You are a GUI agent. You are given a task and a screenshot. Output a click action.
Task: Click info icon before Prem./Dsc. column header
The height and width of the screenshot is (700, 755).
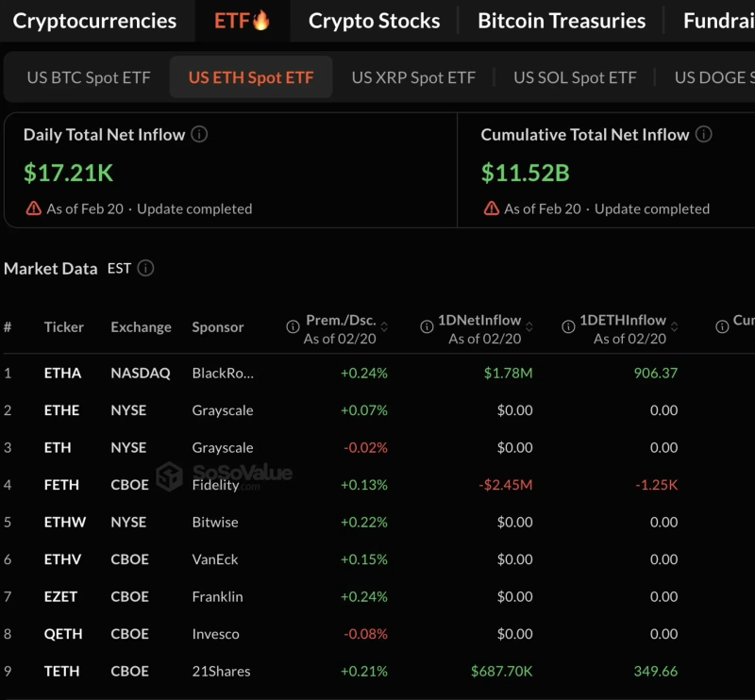coord(293,326)
